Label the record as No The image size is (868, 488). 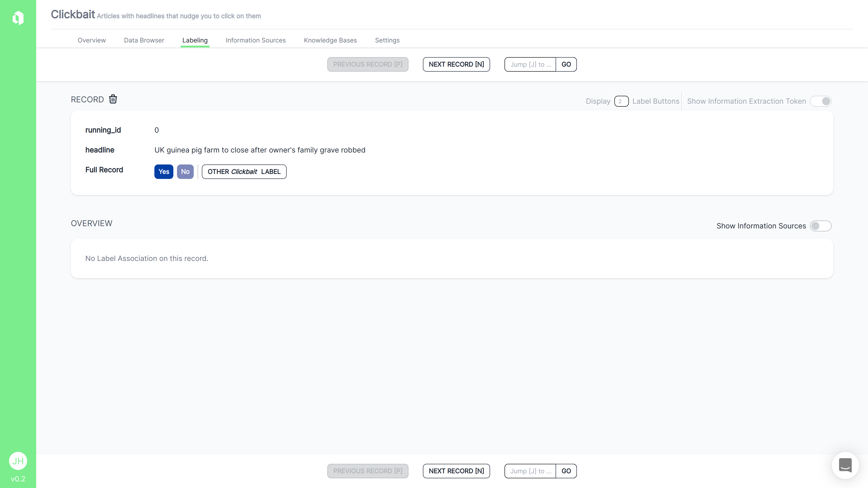click(x=185, y=172)
